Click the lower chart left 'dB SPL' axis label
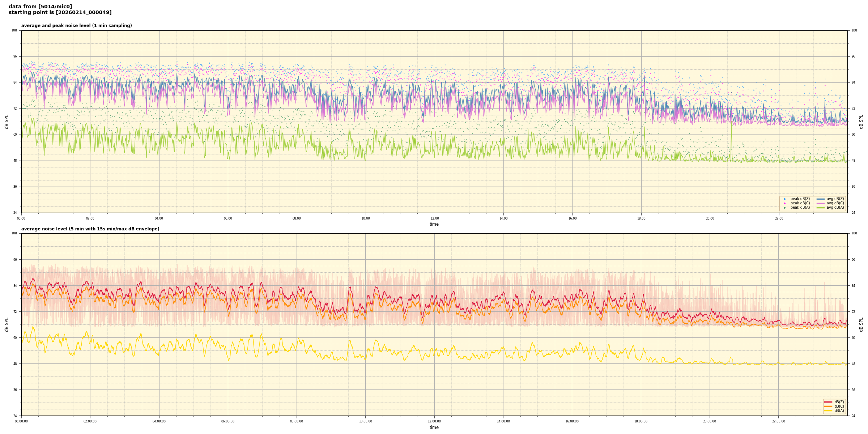The image size is (868, 434). (7, 324)
